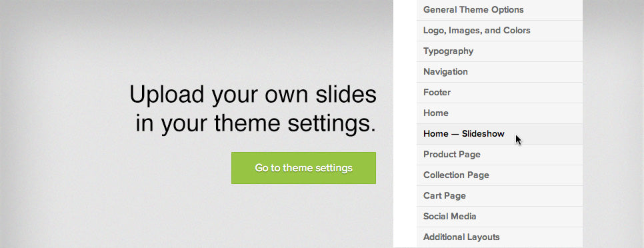Select Additional Layouts entry

tap(499, 237)
